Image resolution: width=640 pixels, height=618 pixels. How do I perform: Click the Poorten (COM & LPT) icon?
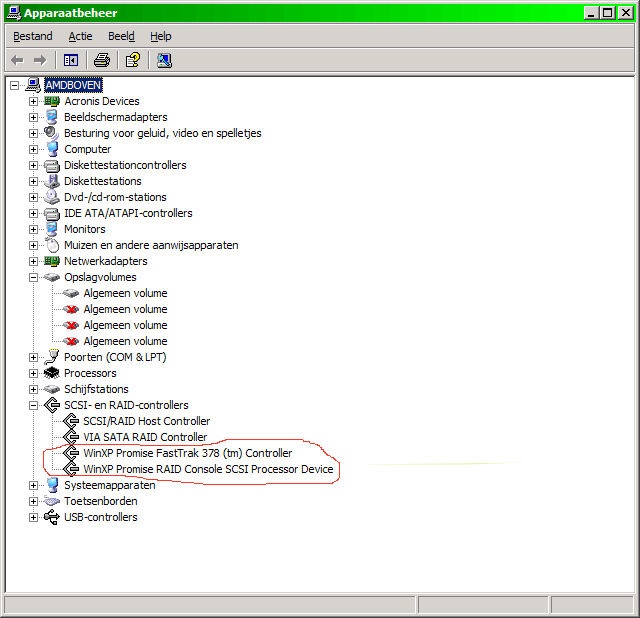pyautogui.click(x=51, y=357)
